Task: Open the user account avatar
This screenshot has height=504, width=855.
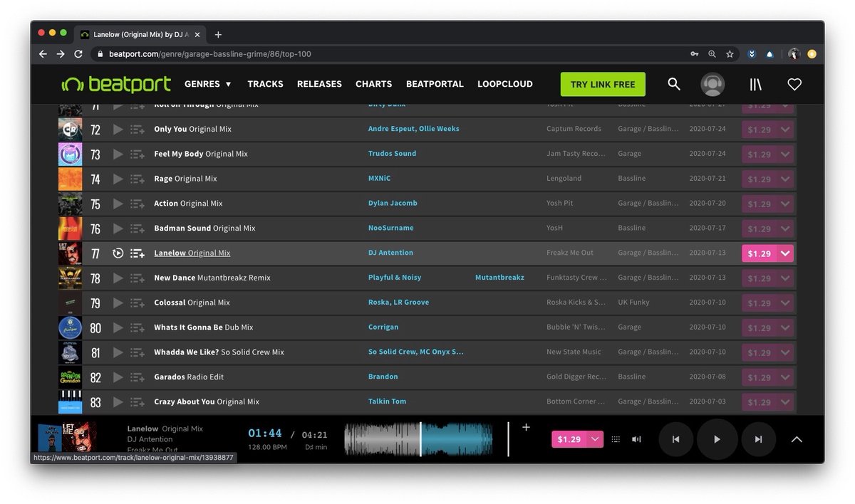Action: point(712,84)
